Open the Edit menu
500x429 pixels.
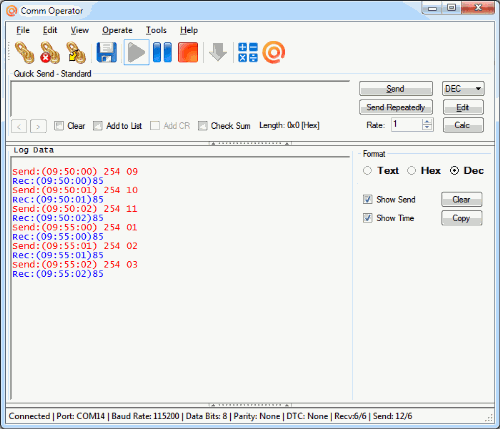point(50,30)
